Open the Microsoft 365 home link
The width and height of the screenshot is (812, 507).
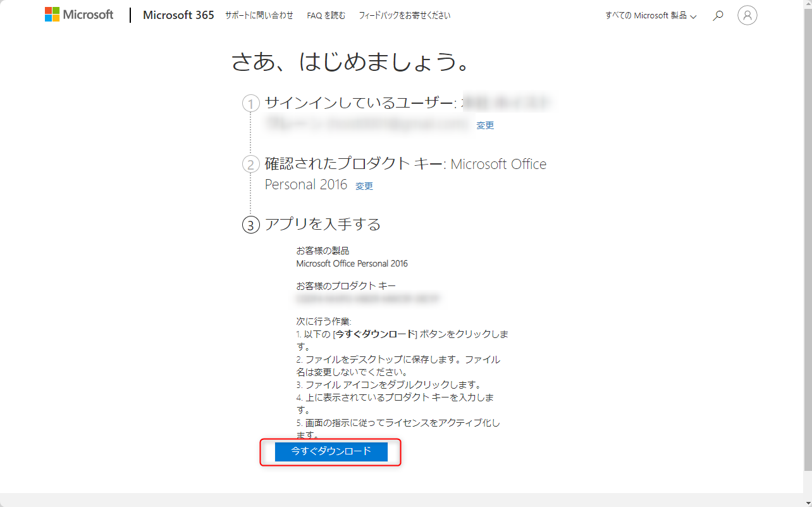click(178, 15)
